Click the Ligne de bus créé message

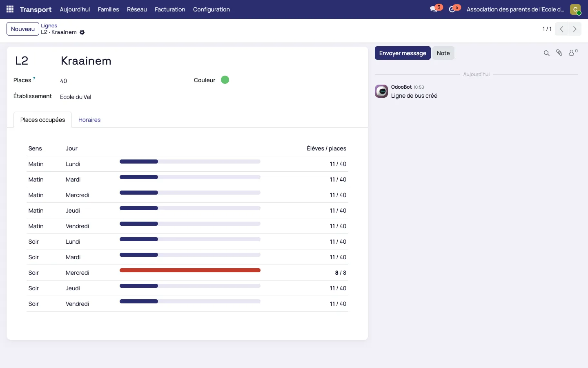(414, 96)
